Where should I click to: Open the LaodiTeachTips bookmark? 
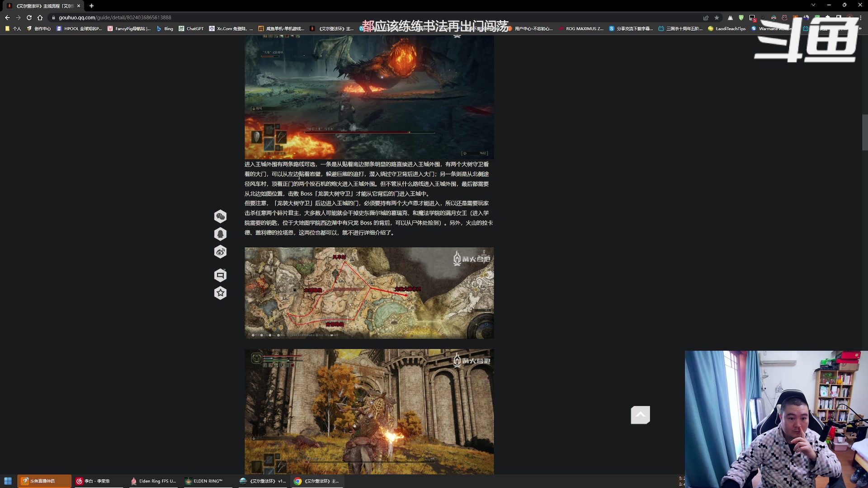tap(727, 28)
